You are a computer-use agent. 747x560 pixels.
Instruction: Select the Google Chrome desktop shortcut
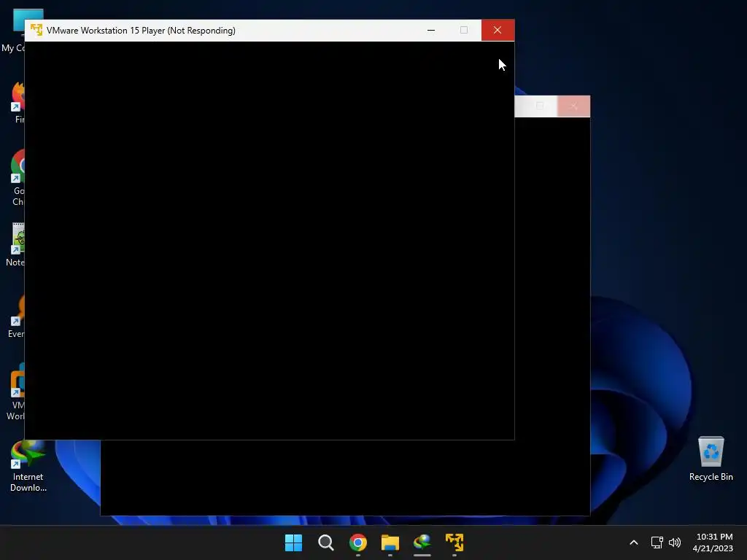[18, 178]
